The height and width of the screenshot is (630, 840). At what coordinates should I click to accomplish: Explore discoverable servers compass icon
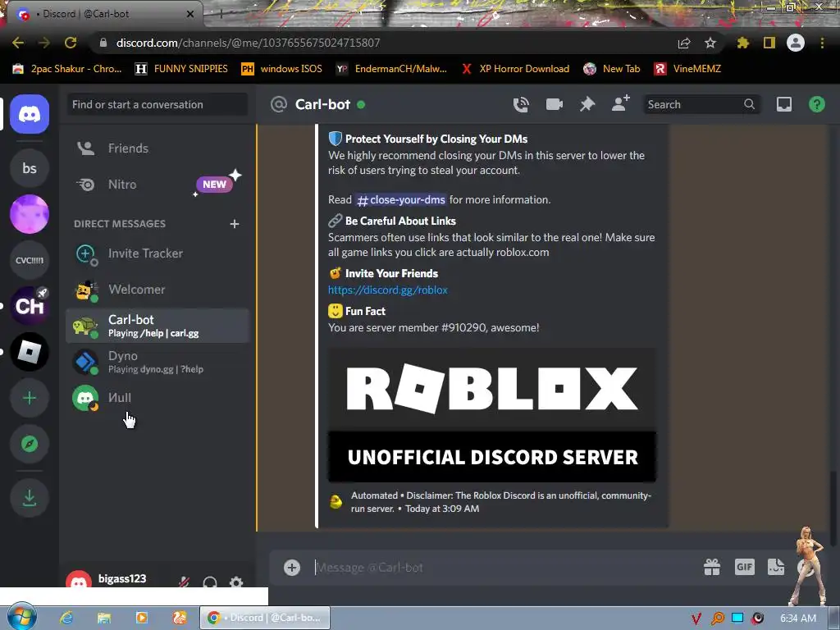[30, 444]
